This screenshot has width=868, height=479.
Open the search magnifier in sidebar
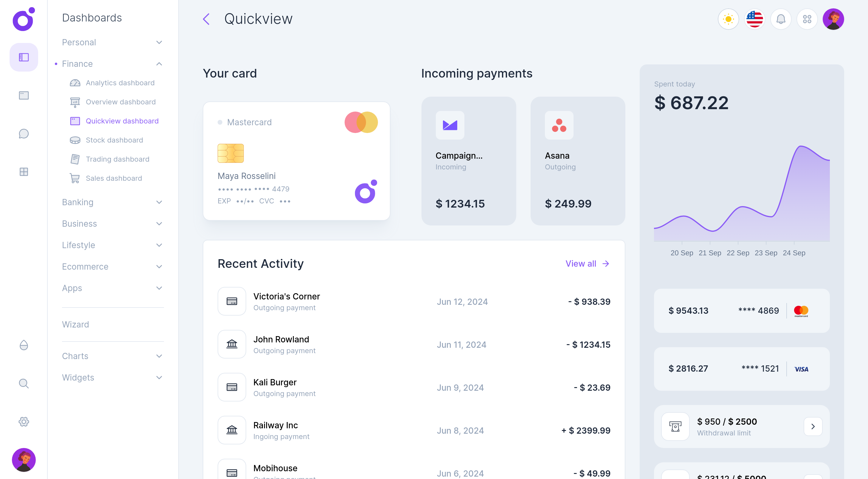click(24, 383)
